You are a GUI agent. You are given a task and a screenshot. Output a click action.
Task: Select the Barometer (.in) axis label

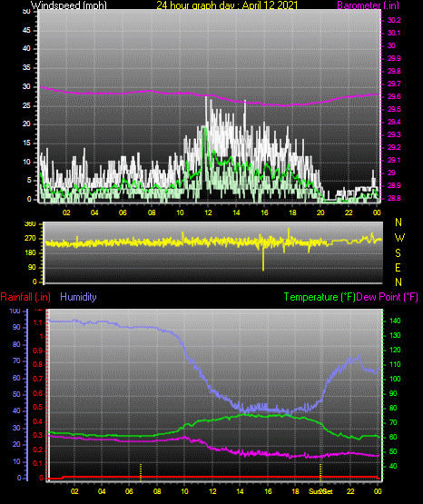(368, 5)
